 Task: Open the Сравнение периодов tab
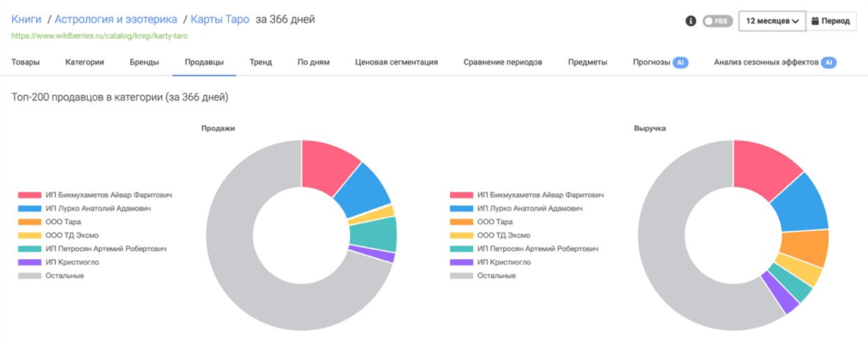502,62
